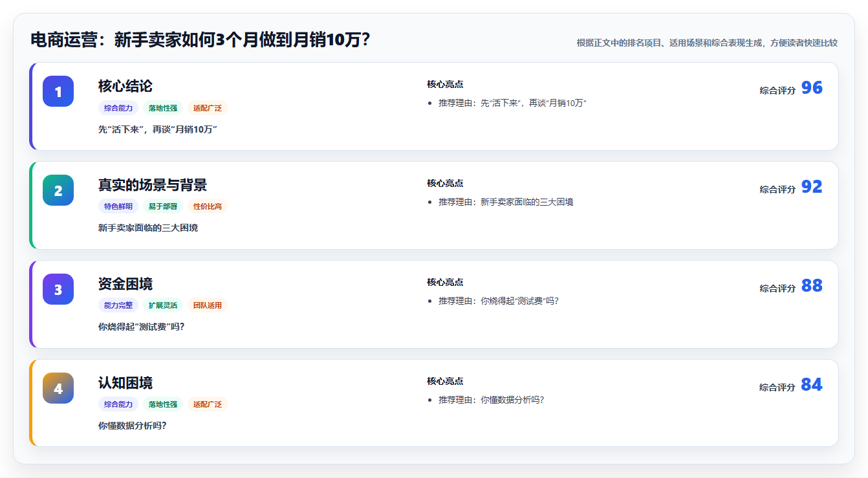Select 落地性强 tag in 核心结论 card
This screenshot has height=478, width=868.
click(x=163, y=108)
